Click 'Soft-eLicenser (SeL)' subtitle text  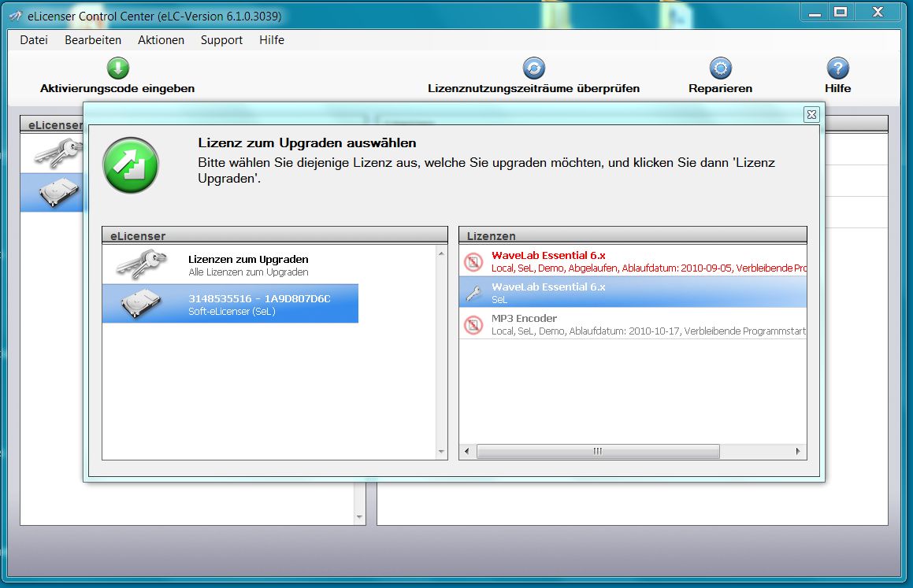(232, 311)
